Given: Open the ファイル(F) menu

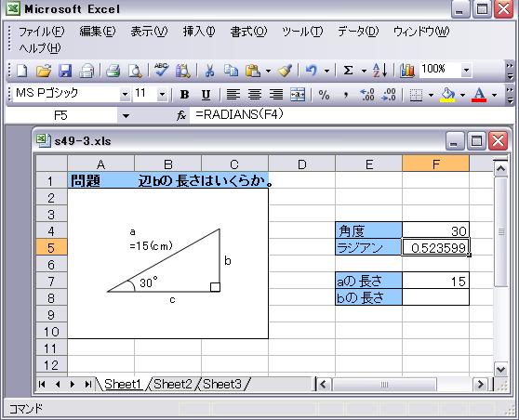Looking at the screenshot, I should pos(41,32).
